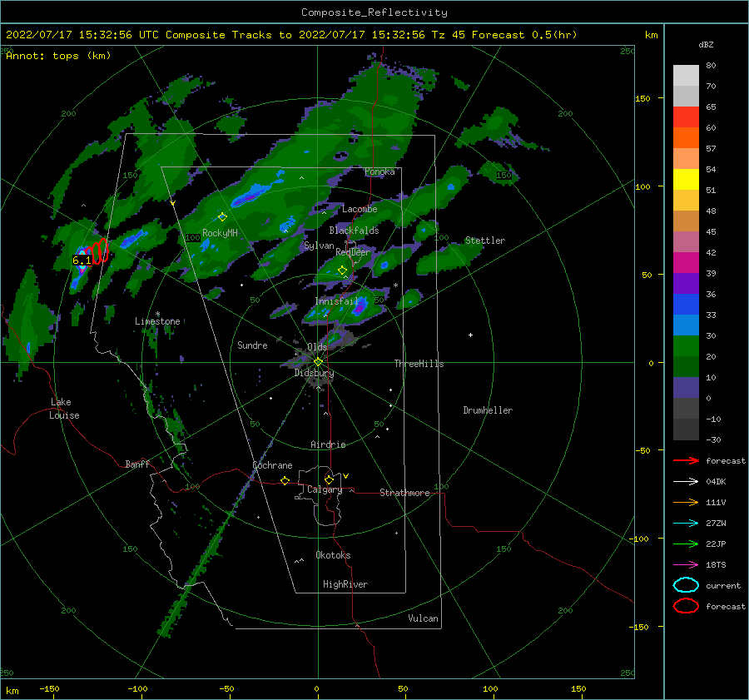Screen dimensions: 749x700
Task: Click the white 04DK arrow legend icon
Action: (x=686, y=481)
